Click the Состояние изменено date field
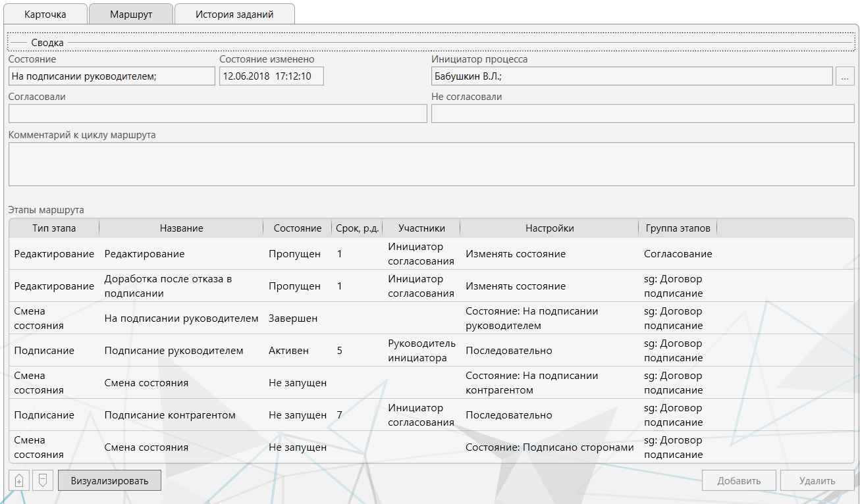This screenshot has height=504, width=860. pyautogui.click(x=271, y=76)
